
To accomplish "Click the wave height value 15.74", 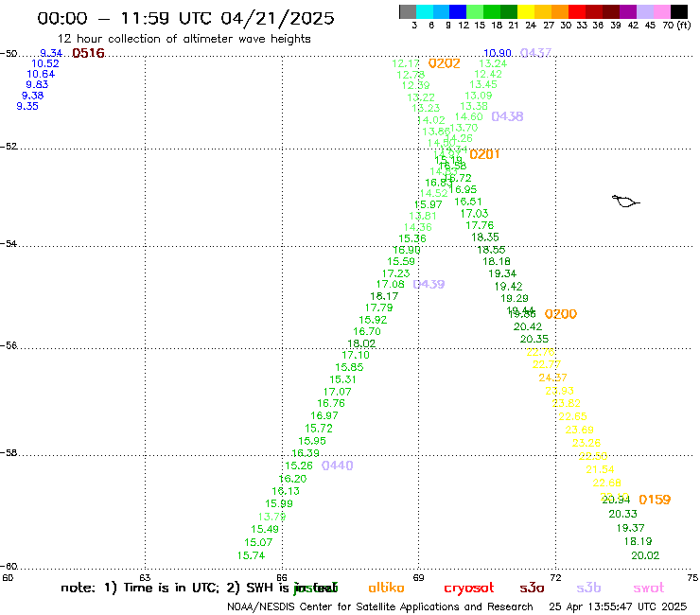I will click(251, 555).
